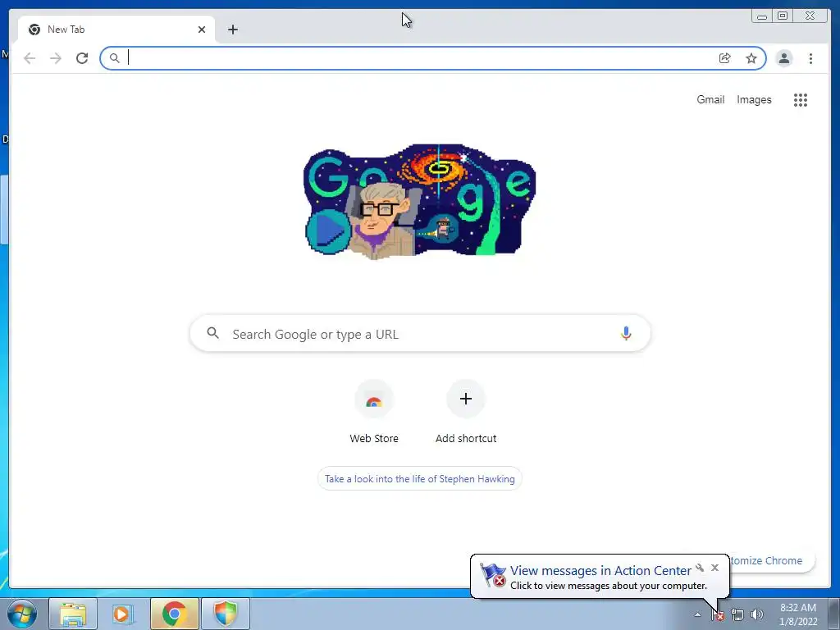Play the Stephen Hawking doodle
840x630 pixels.
pos(328,231)
